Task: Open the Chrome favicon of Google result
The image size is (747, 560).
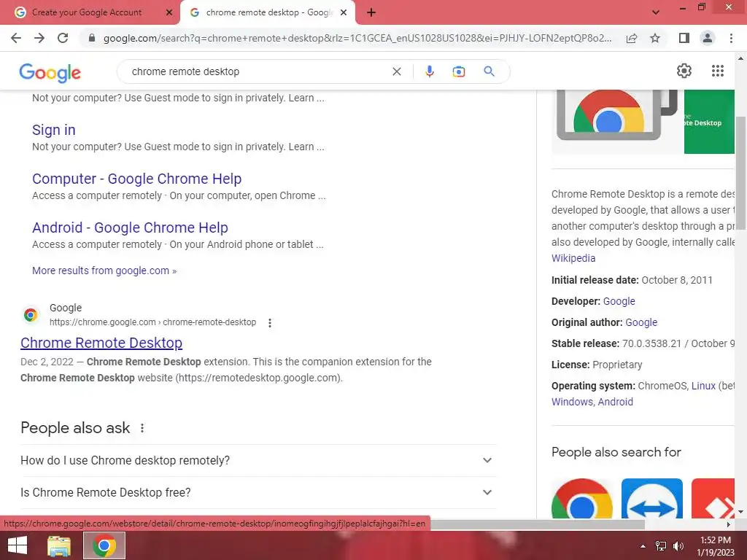Action: tap(31, 315)
